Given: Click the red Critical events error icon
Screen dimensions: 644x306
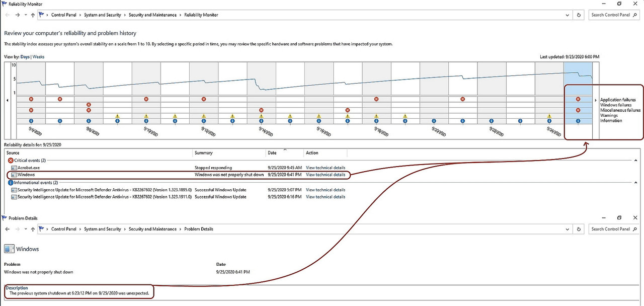Looking at the screenshot, I should coord(11,160).
